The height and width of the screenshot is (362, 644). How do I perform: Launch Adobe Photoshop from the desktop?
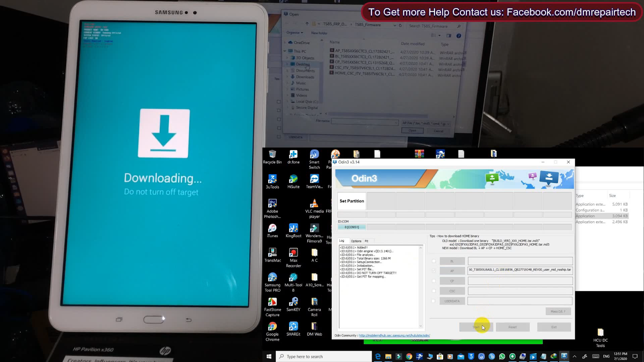coord(272,209)
